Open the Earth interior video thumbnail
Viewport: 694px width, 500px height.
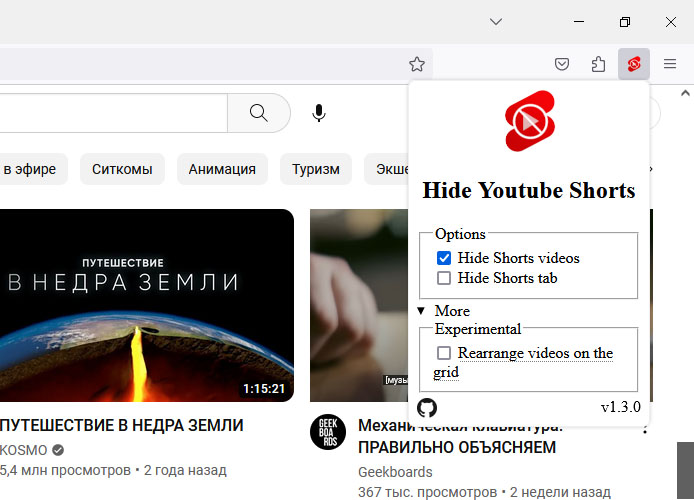pyautogui.click(x=147, y=305)
